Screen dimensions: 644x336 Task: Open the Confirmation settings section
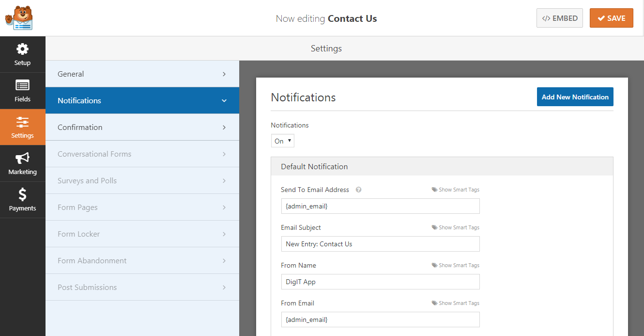coord(142,127)
